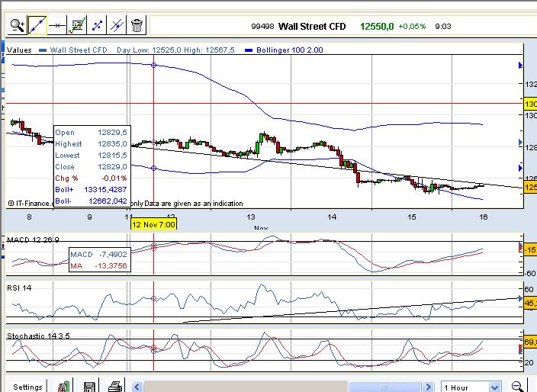
Task: Click the MACD 12 26 9 label
Action: (x=33, y=239)
